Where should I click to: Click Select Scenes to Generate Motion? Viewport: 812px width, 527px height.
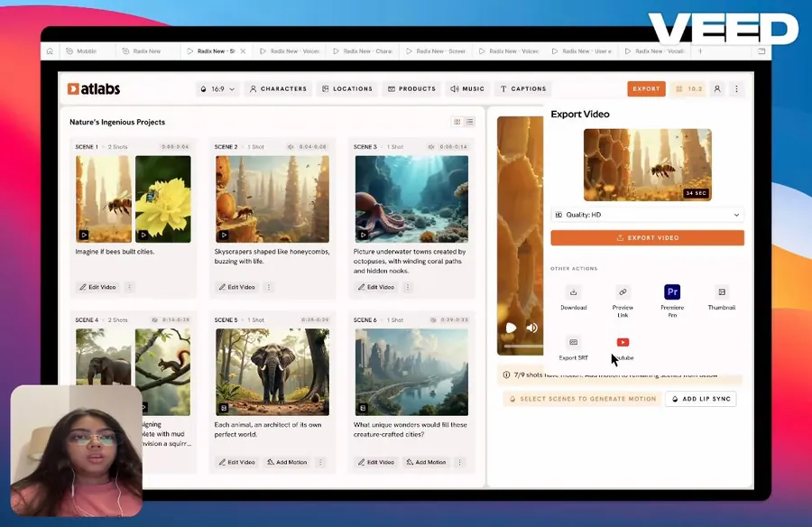[x=583, y=399]
